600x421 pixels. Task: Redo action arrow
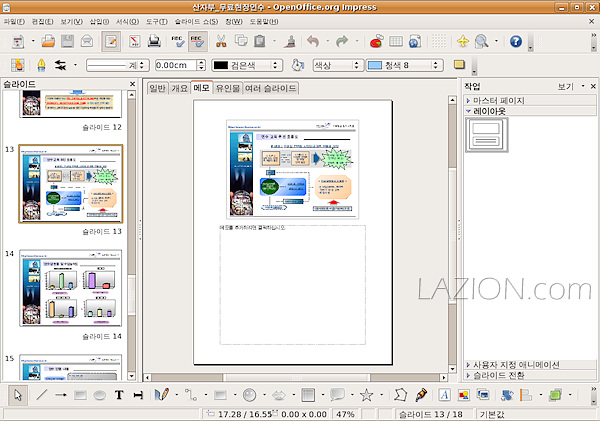click(342, 41)
